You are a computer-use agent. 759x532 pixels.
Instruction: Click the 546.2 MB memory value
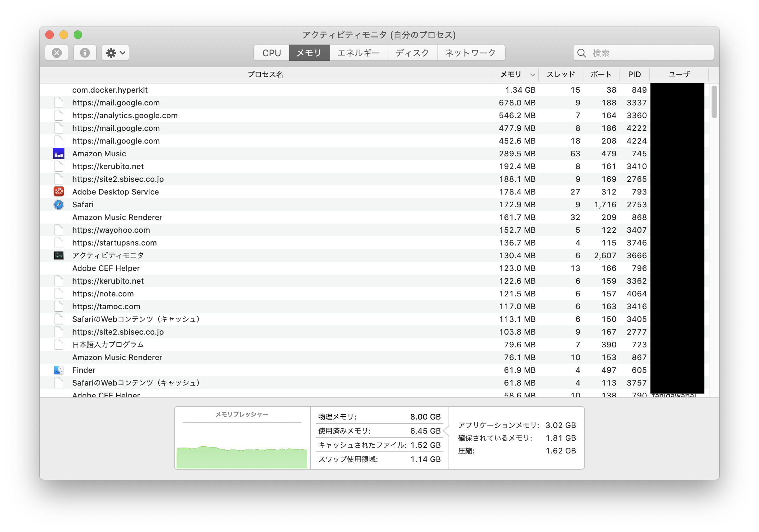point(517,115)
